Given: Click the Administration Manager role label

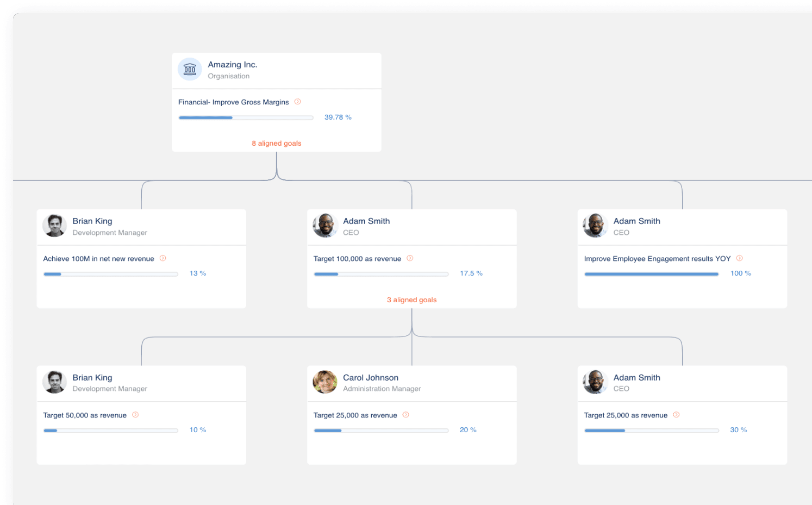Looking at the screenshot, I should tap(382, 389).
